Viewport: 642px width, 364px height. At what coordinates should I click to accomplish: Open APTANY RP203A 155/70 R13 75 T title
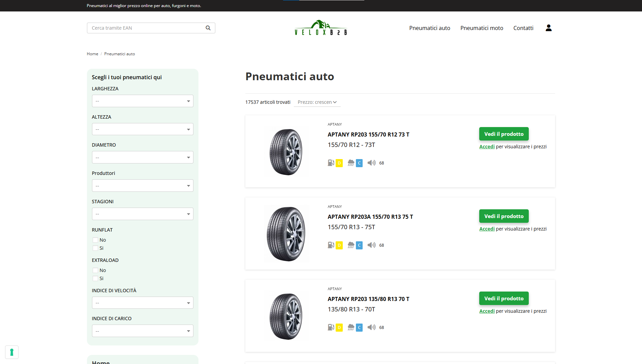[370, 217]
